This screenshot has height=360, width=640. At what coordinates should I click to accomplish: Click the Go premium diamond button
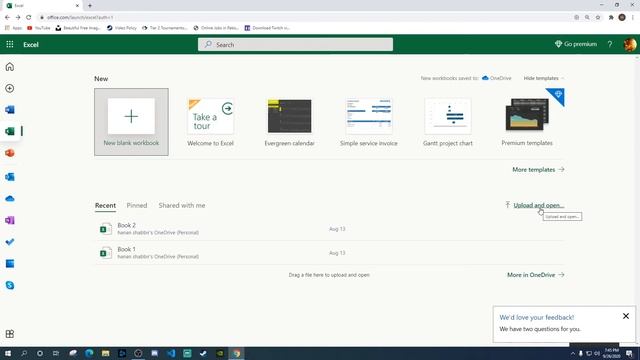coord(576,44)
